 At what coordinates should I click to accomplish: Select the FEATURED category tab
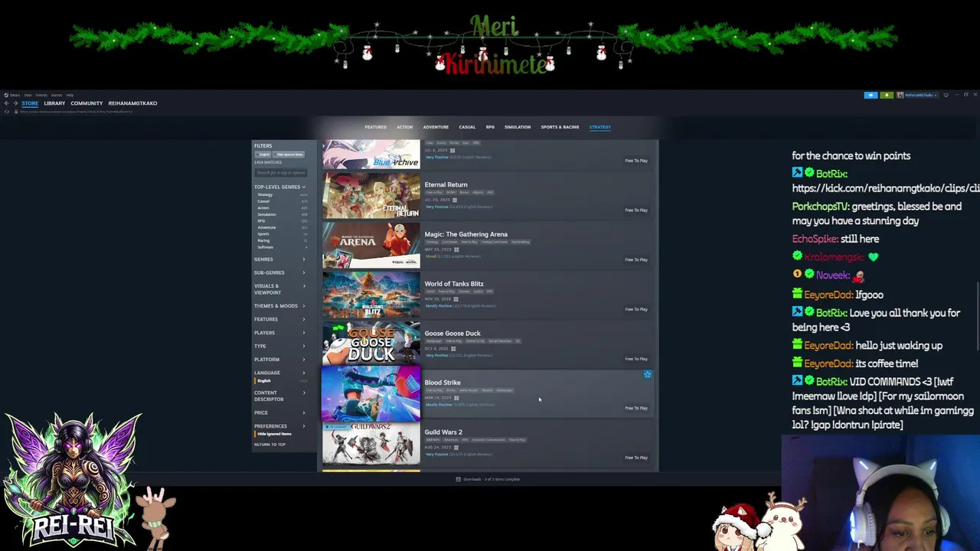coord(375,127)
